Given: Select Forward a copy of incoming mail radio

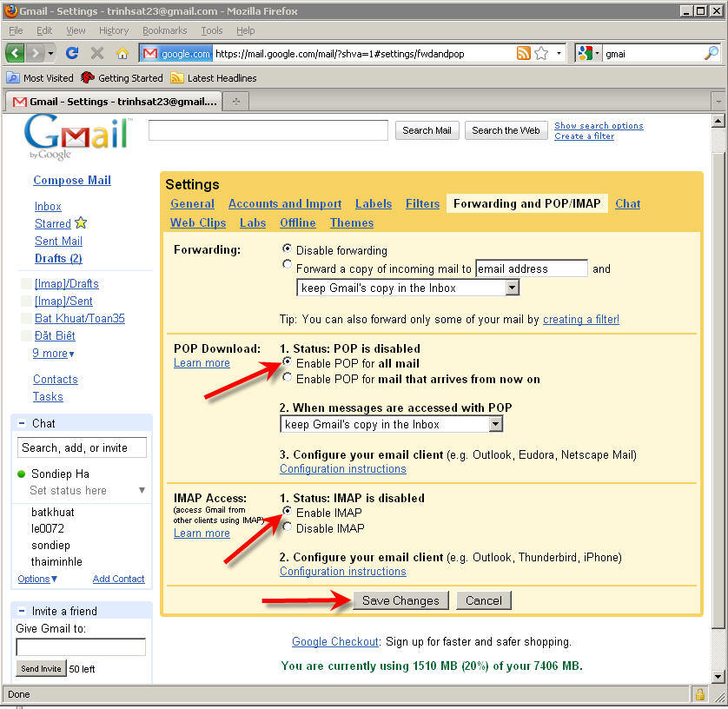Looking at the screenshot, I should 287,264.
